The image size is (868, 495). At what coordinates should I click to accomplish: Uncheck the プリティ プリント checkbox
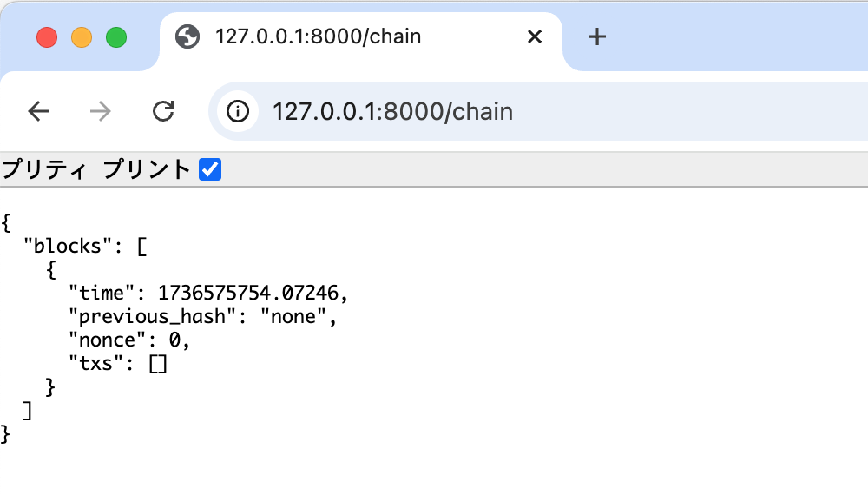coord(210,169)
